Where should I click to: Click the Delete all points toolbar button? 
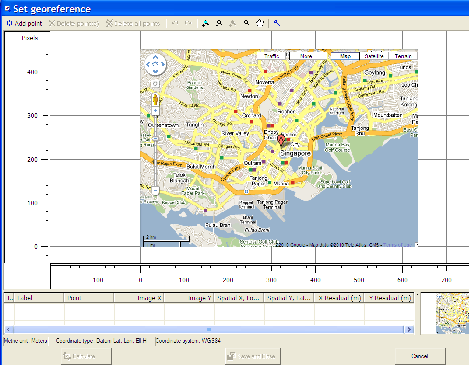point(133,23)
